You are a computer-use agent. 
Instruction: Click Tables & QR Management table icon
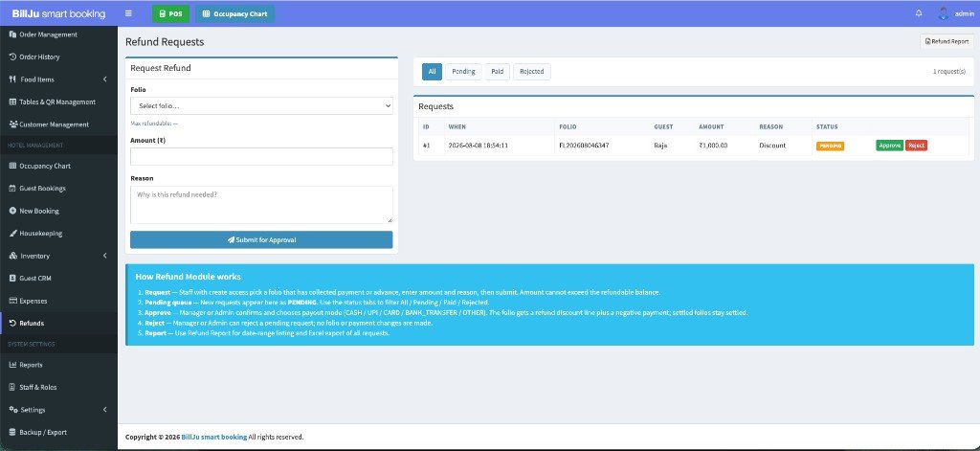click(12, 101)
